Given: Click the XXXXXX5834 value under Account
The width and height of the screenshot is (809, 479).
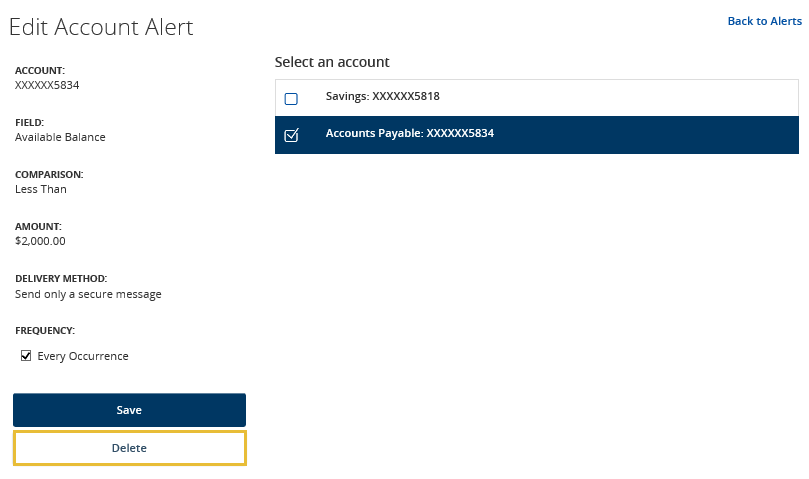Looking at the screenshot, I should pos(47,85).
